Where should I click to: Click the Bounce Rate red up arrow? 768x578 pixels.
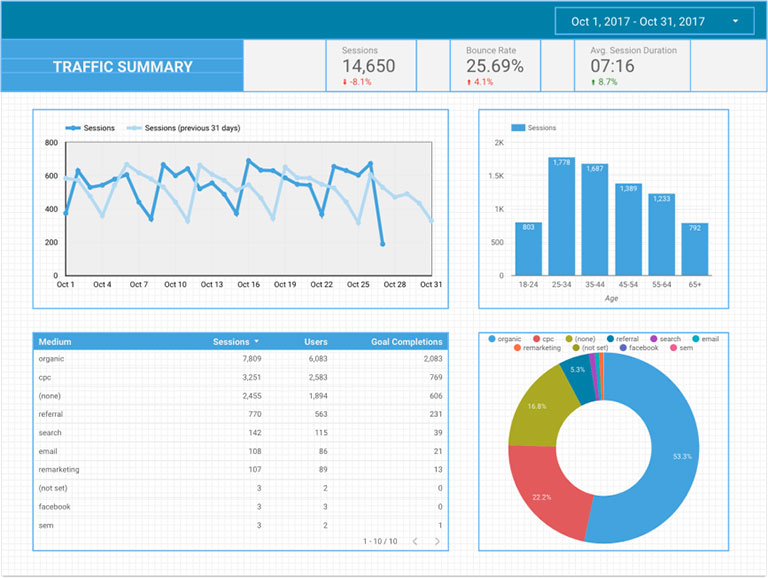pyautogui.click(x=469, y=82)
